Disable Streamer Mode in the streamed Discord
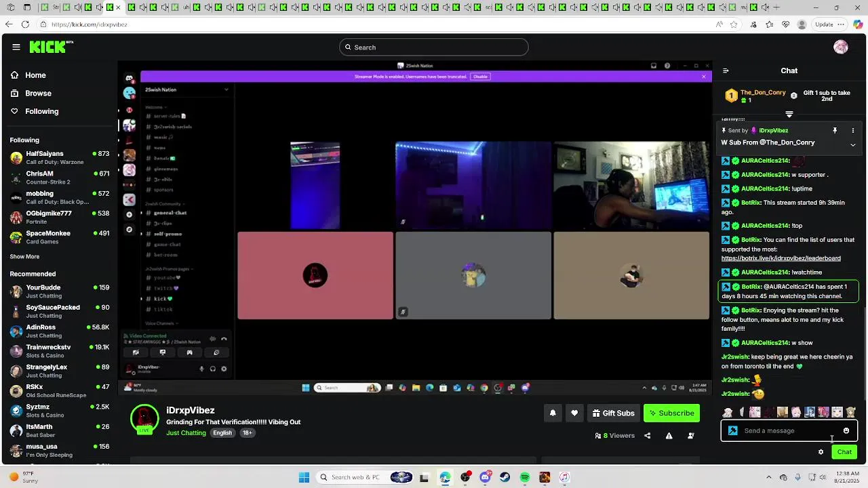Image resolution: width=868 pixels, height=488 pixels. pos(480,77)
